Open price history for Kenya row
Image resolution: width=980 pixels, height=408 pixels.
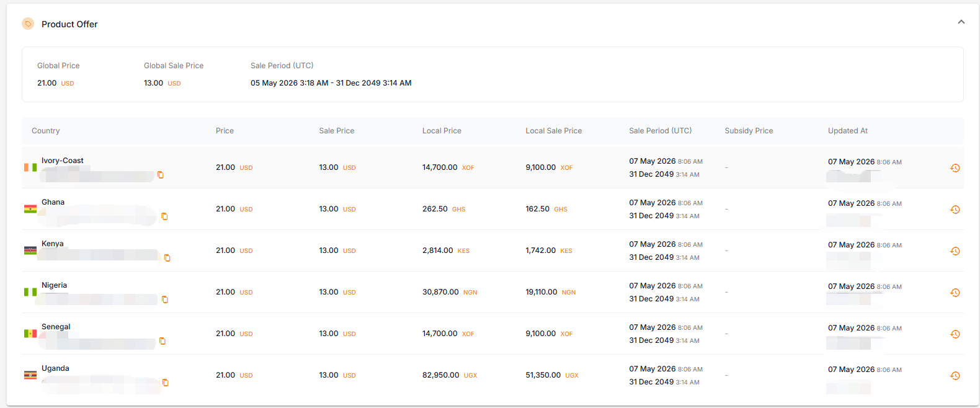pos(955,251)
